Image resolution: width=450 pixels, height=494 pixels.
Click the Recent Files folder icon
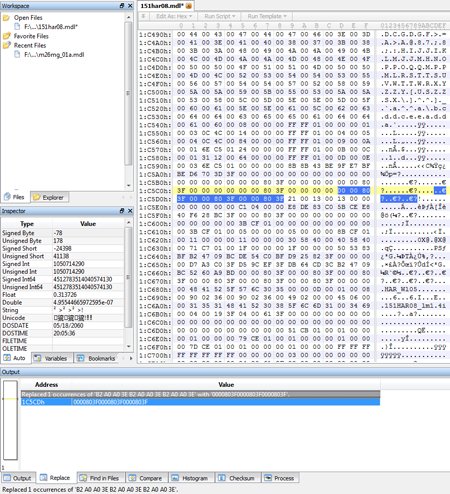pyautogui.click(x=6, y=45)
